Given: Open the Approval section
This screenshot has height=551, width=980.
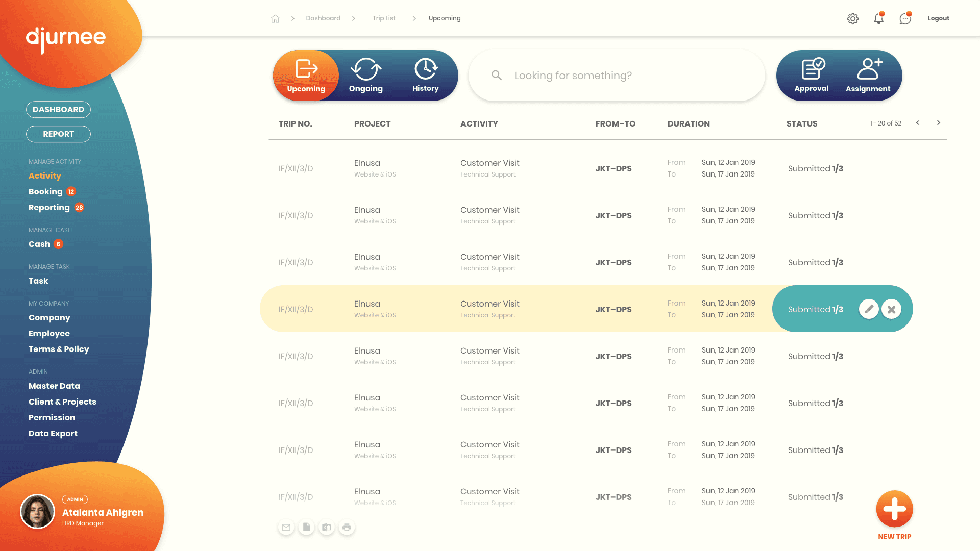Looking at the screenshot, I should (811, 76).
